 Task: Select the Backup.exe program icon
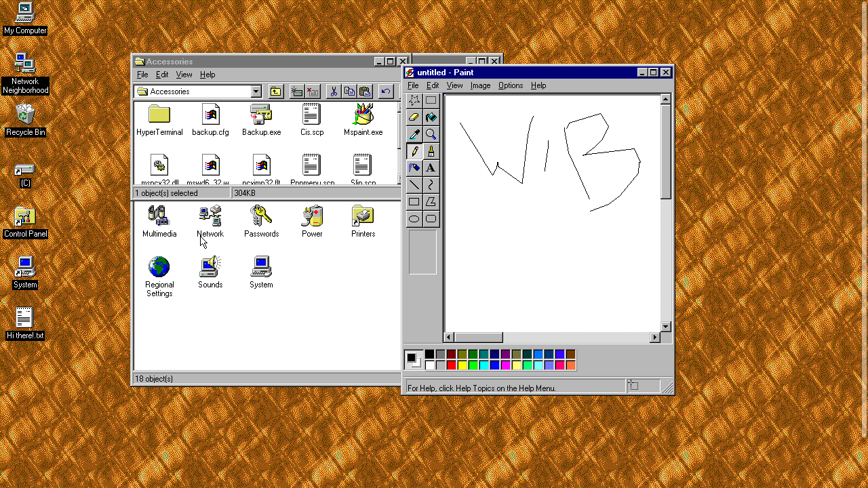[x=261, y=121]
